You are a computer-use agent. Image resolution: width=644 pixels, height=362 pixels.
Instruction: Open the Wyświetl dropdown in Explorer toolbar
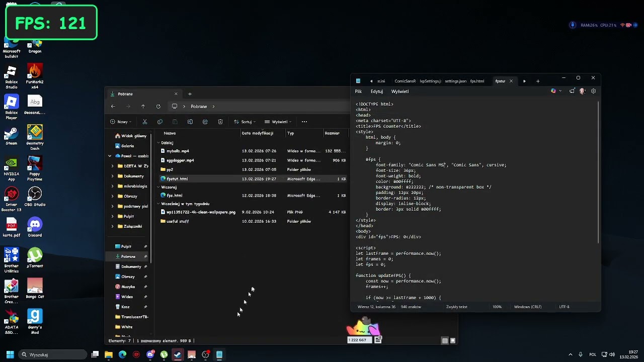pos(278,122)
